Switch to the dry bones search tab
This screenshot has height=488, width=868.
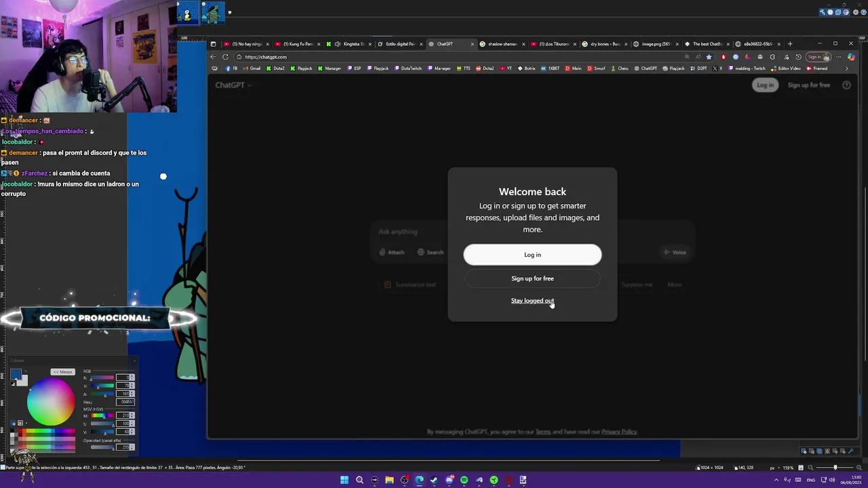605,44
